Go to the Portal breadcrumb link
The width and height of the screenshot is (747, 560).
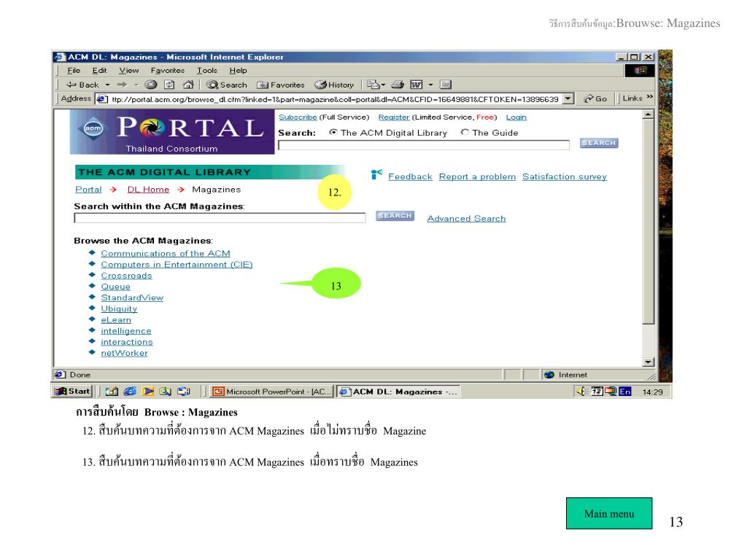[x=88, y=189]
